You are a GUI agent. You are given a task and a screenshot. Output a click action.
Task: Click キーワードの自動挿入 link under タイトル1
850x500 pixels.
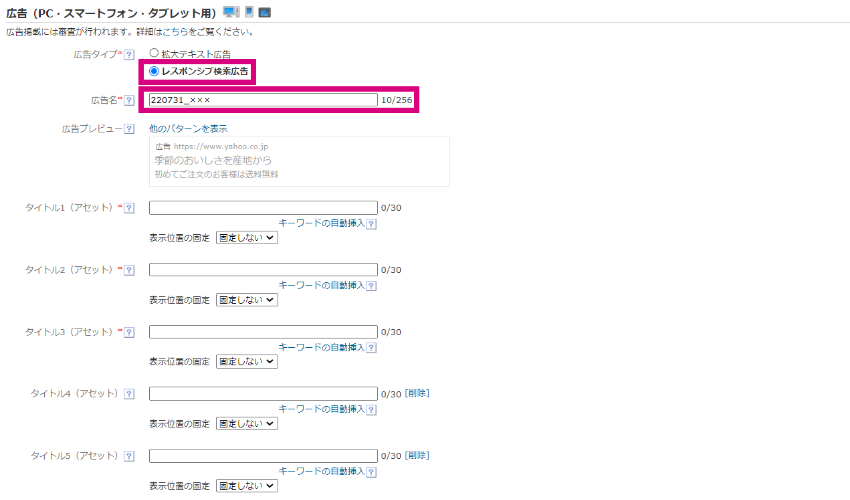(x=321, y=223)
